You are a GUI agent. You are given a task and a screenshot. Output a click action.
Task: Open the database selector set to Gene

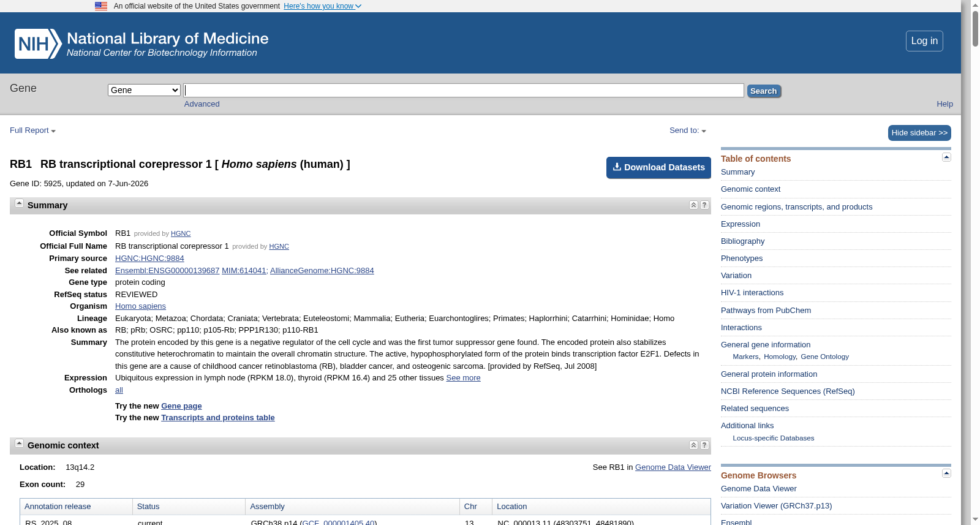(144, 90)
